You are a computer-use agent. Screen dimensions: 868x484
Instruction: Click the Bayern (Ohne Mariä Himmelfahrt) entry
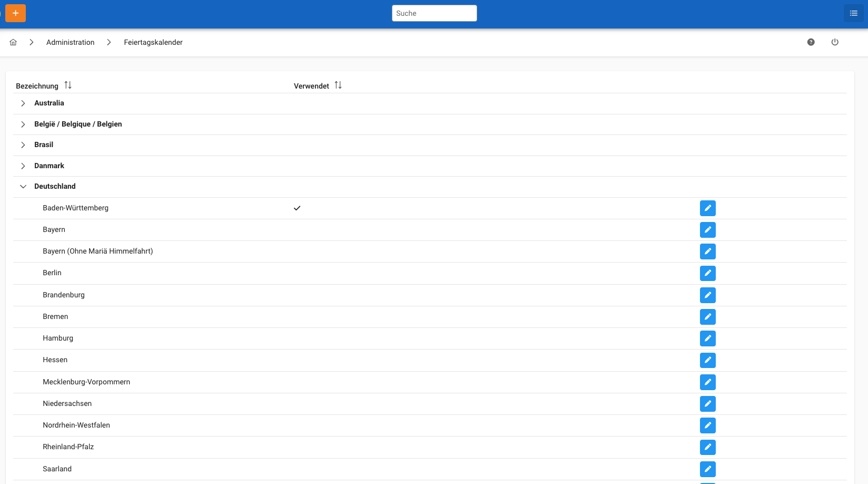pyautogui.click(x=98, y=251)
